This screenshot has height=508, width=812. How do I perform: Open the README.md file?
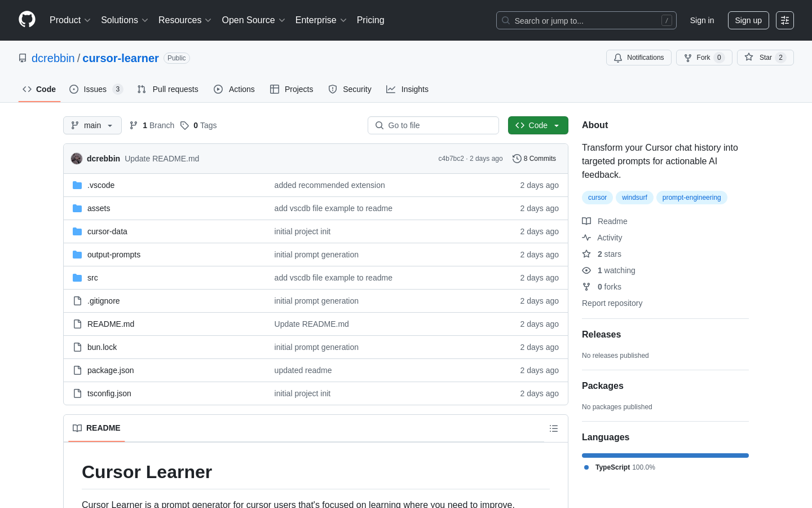(x=111, y=324)
